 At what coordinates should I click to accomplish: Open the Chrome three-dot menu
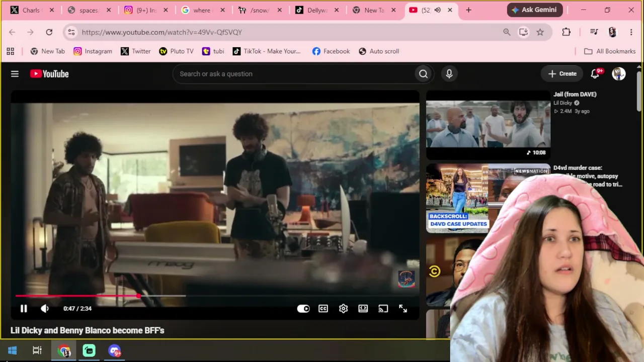(x=631, y=32)
